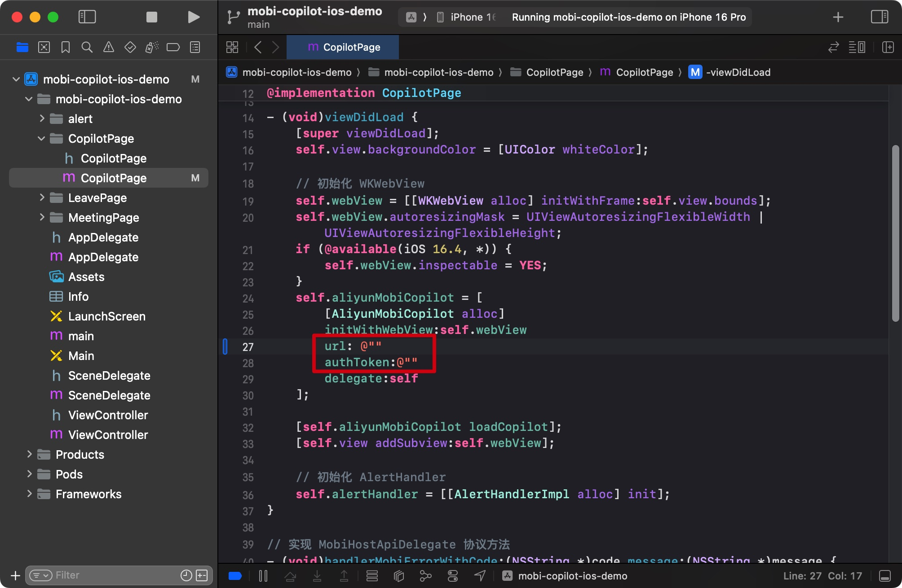The height and width of the screenshot is (588, 902).
Task: Open the Project navigator folder icon
Action: (22, 47)
